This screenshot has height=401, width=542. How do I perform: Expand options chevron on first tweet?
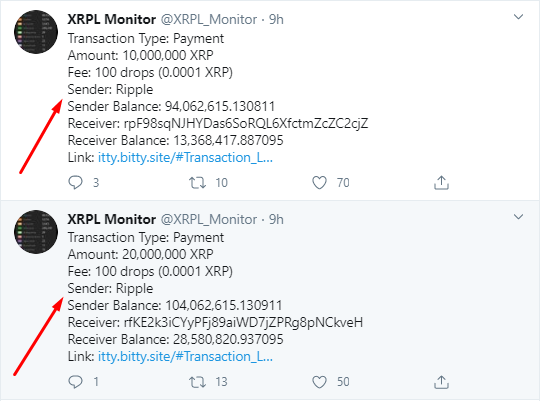pyautogui.click(x=518, y=17)
